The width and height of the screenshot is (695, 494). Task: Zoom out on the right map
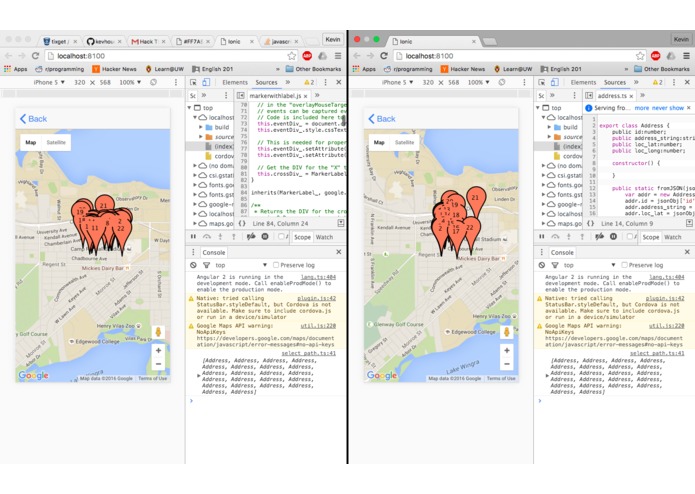coord(507,364)
